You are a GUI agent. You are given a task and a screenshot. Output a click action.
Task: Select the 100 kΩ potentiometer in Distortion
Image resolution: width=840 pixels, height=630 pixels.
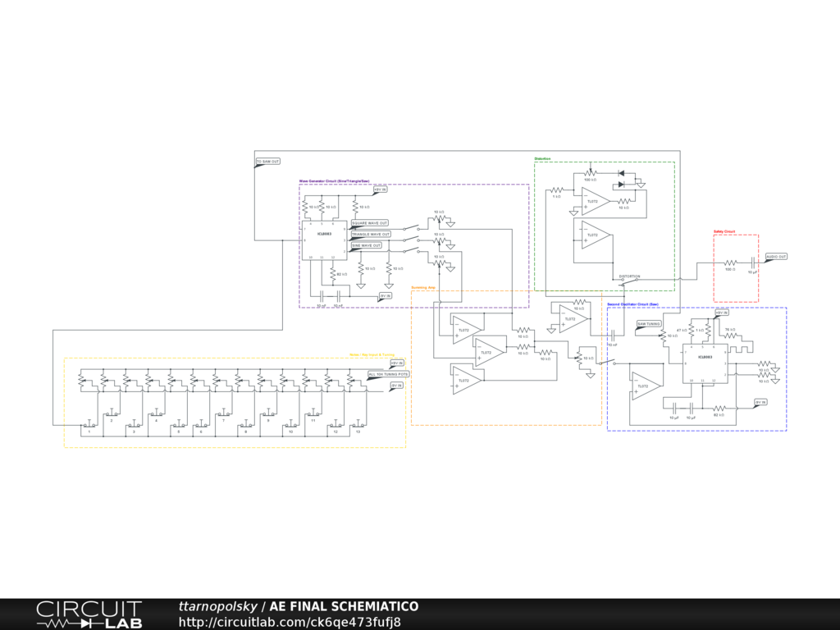[590, 173]
